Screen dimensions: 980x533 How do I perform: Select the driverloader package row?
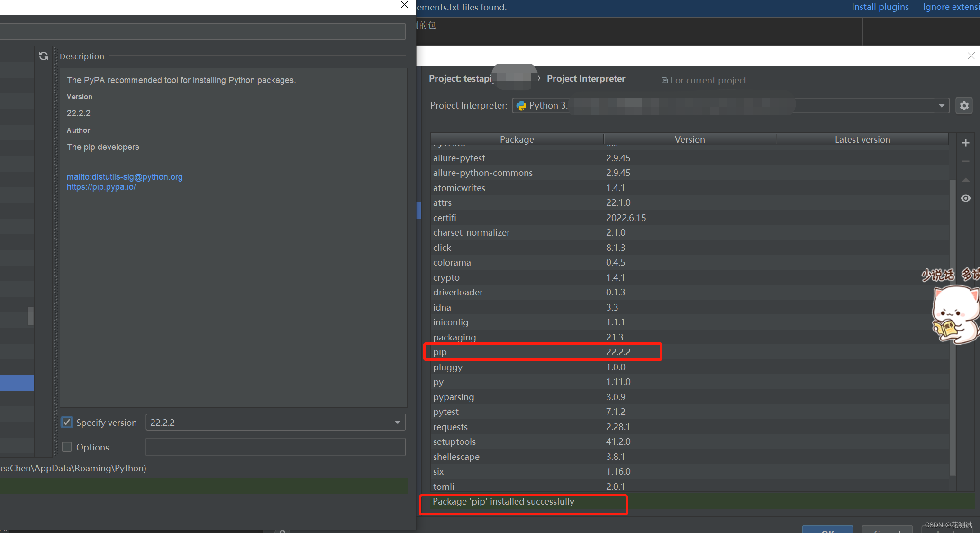(x=690, y=292)
